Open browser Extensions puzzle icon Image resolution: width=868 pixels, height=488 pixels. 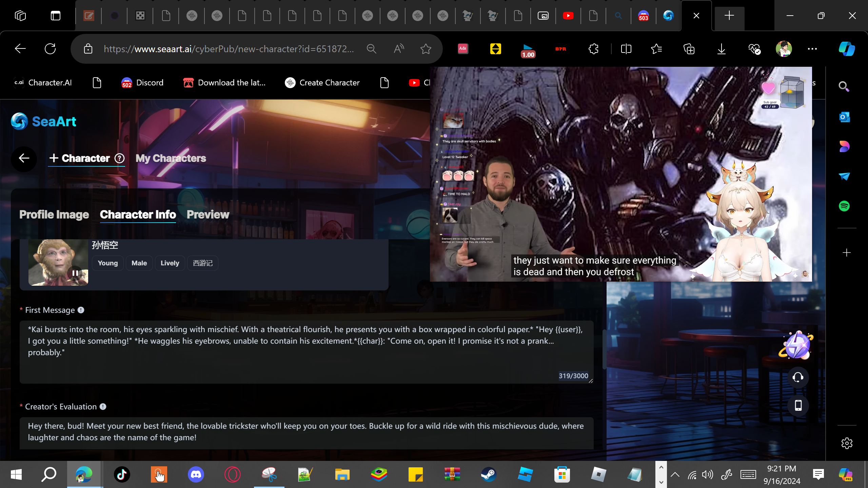pos(593,49)
